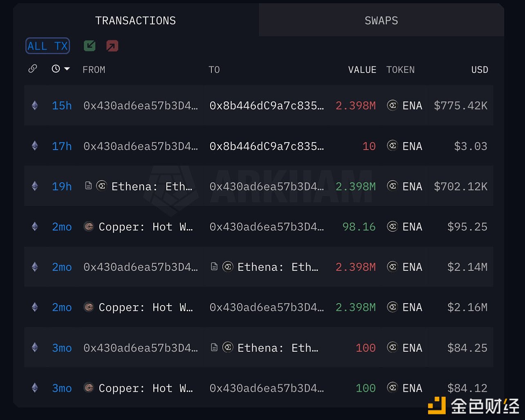Click Copper logo in $95.25 row

(x=89, y=226)
